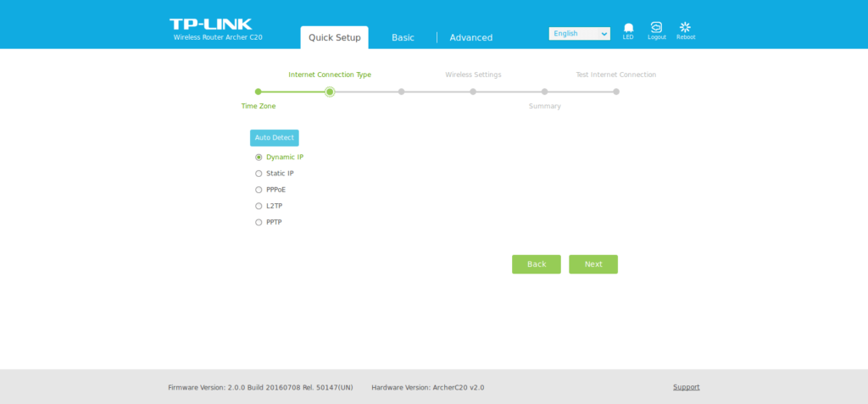The image size is (868, 404).
Task: Open the Advanced tab
Action: pos(470,37)
